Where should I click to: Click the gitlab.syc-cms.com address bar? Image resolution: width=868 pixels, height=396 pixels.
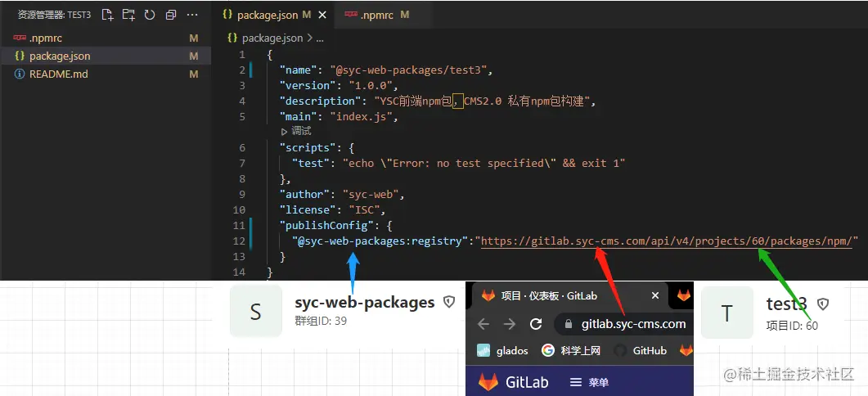[x=624, y=324]
